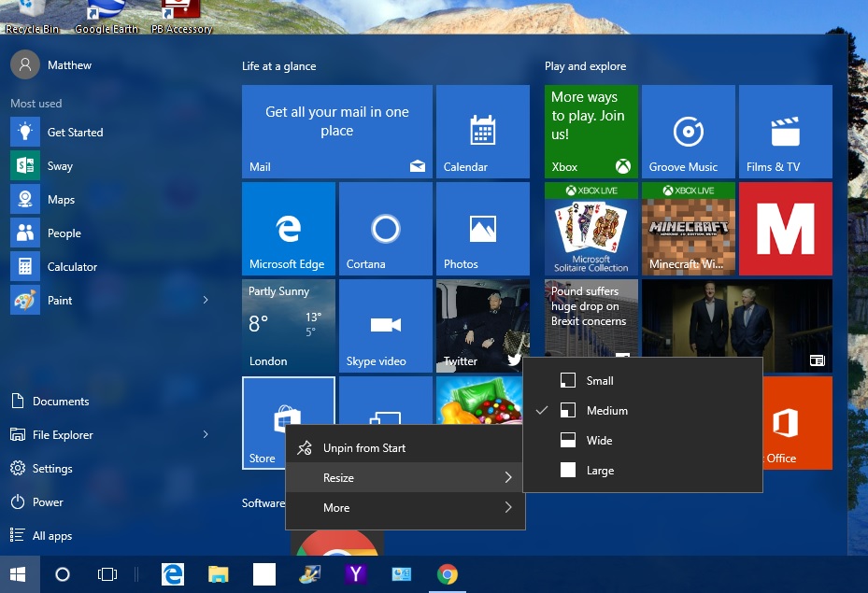Screen dimensions: 868x593
Task: Start Cortana from its tile
Action: [x=385, y=228]
